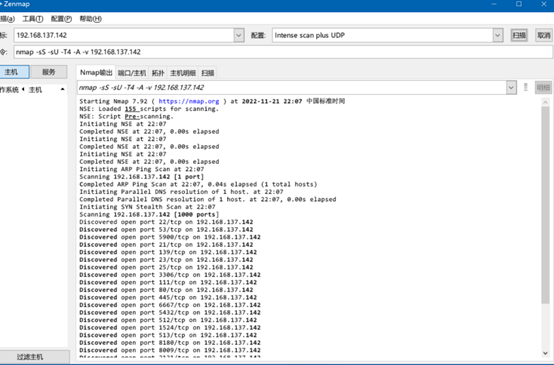The height and width of the screenshot is (365, 554).
Task: Minimize the Zenmap window
Action: [x=494, y=4]
